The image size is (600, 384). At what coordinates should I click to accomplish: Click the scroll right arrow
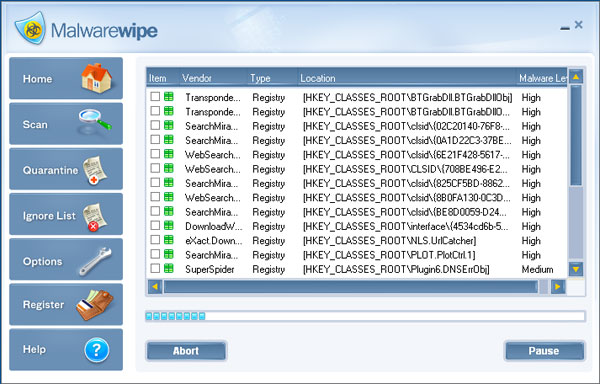[558, 286]
